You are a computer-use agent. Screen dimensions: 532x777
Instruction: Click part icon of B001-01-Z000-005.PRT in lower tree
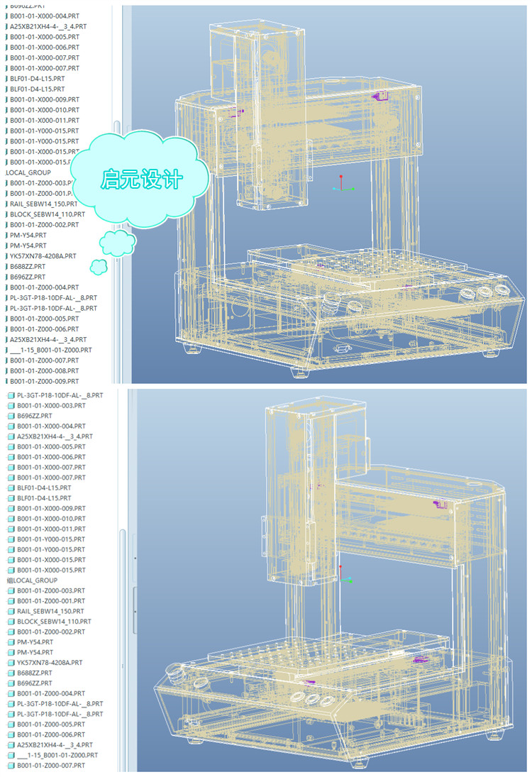11,724
